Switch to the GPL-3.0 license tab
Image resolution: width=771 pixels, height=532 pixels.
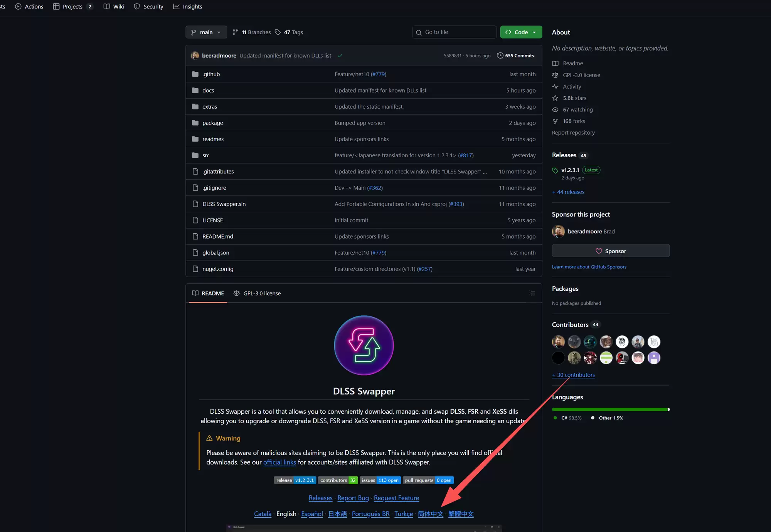tap(257, 293)
